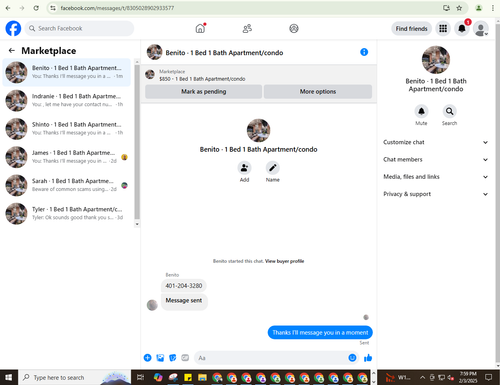Open James conversation in list

tap(67, 157)
